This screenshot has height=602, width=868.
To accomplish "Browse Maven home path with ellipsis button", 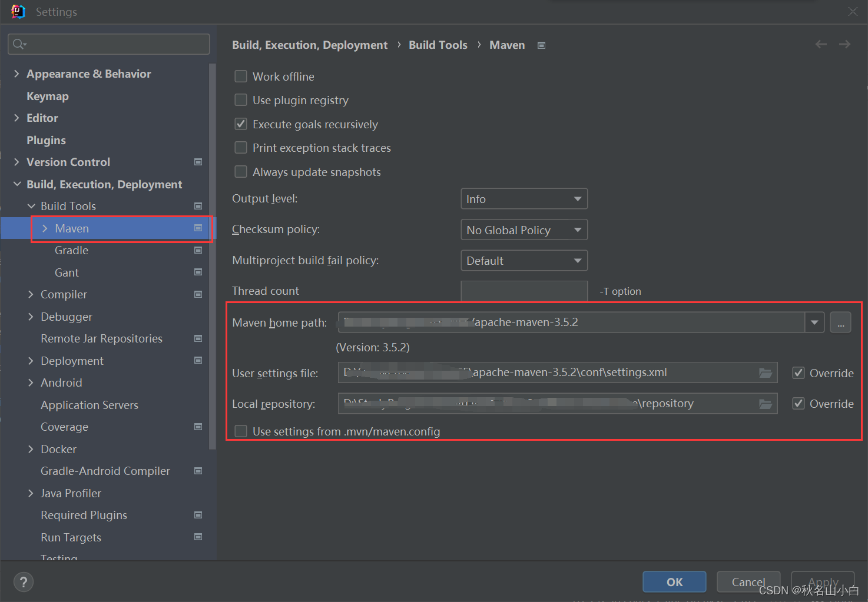I will click(840, 322).
